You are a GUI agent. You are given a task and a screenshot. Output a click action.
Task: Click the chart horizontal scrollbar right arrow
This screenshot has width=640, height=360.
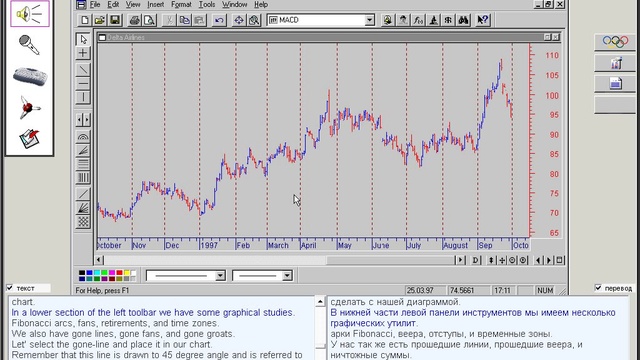coord(460,260)
